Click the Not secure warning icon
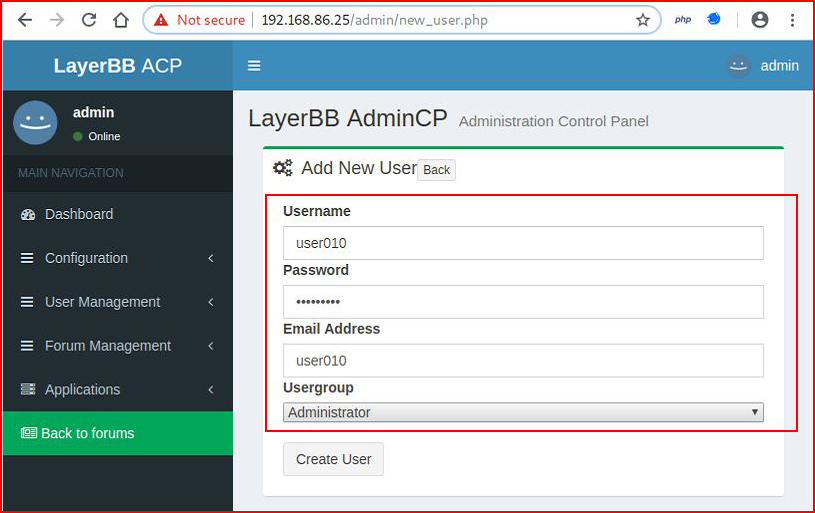Viewport: 815px width, 513px height. (x=161, y=20)
